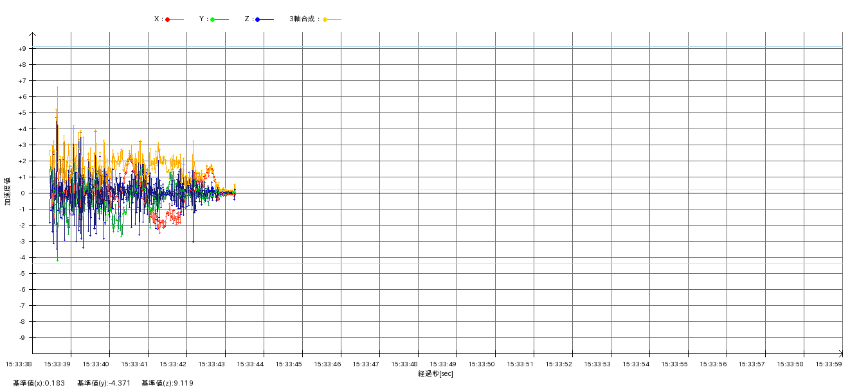
Task: Click the 15:33:44 time axis label
Action: [x=250, y=364]
